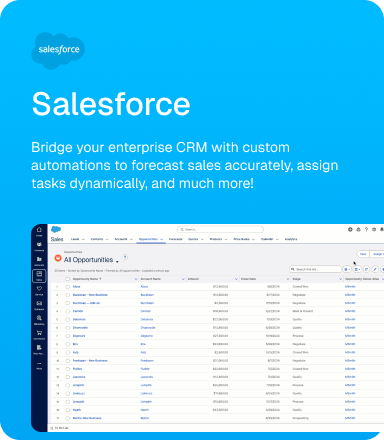The height and width of the screenshot is (440, 384).
Task: Open the account name link in row 2
Action: click(x=147, y=295)
